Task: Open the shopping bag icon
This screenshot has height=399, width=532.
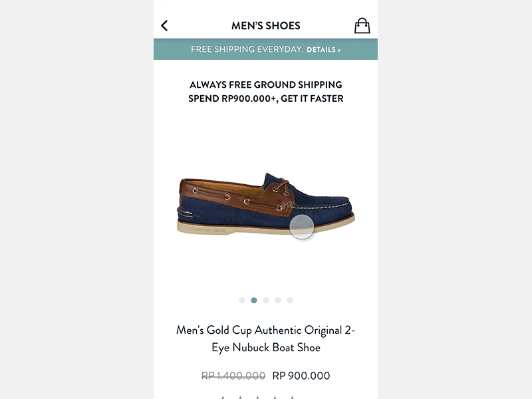Action: tap(362, 26)
